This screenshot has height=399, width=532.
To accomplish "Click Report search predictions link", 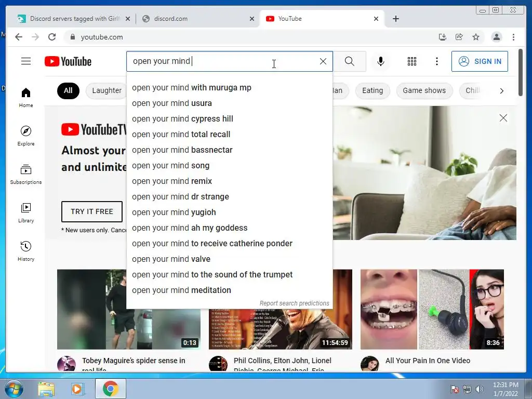I will 294,303.
